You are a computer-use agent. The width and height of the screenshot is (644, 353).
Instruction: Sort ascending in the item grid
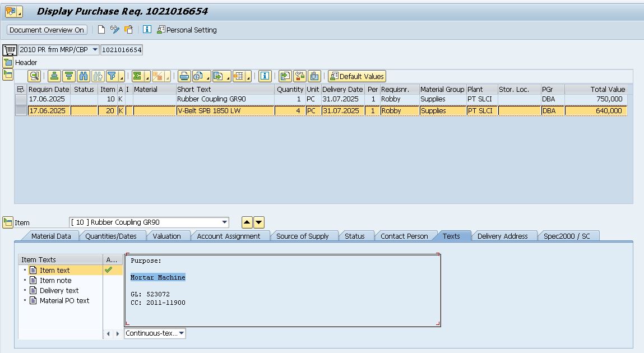pos(54,76)
